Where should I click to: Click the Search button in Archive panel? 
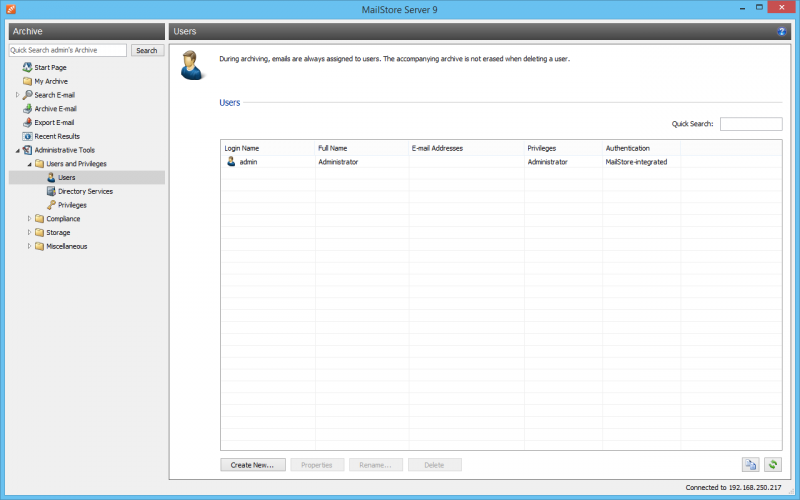coord(147,50)
